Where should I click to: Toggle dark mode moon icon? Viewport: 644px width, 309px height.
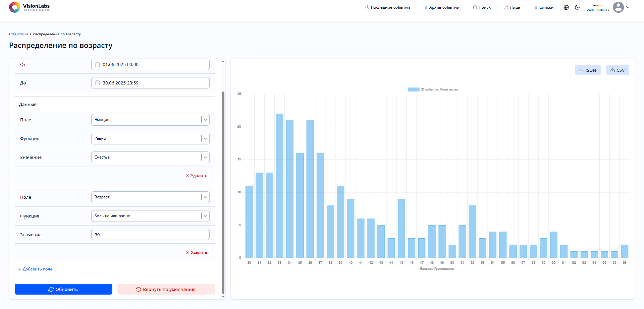pos(577,7)
